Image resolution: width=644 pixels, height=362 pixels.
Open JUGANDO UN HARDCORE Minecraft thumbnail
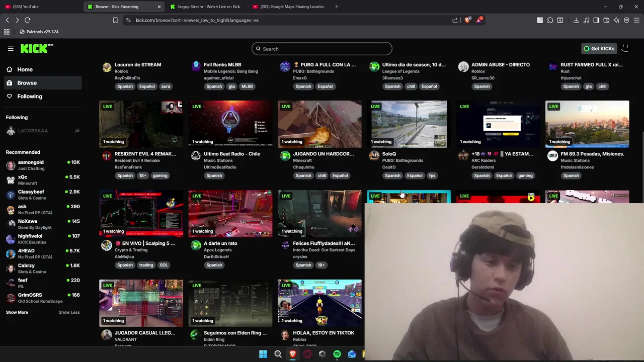point(319,124)
